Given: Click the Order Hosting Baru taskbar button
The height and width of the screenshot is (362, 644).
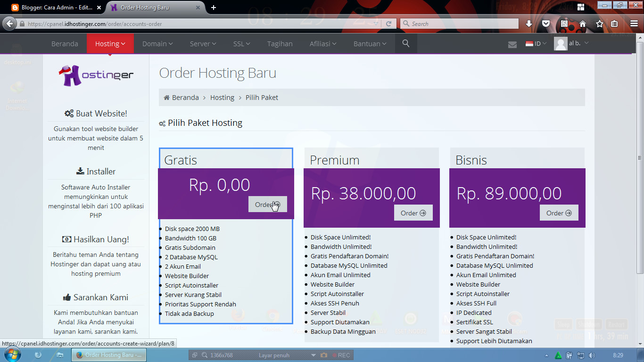Looking at the screenshot, I should click(108, 355).
